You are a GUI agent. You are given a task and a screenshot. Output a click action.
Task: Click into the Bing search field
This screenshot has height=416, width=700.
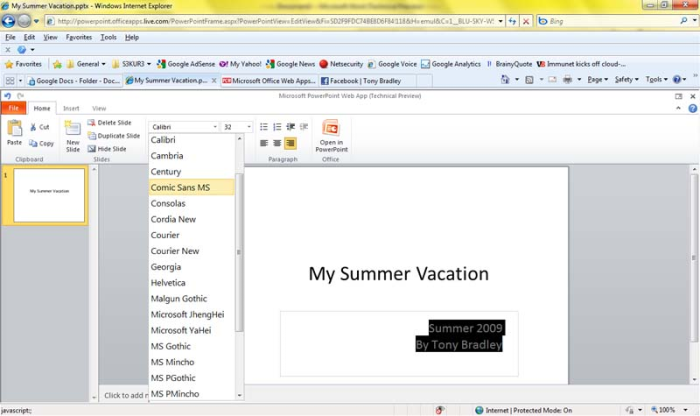pos(612,21)
